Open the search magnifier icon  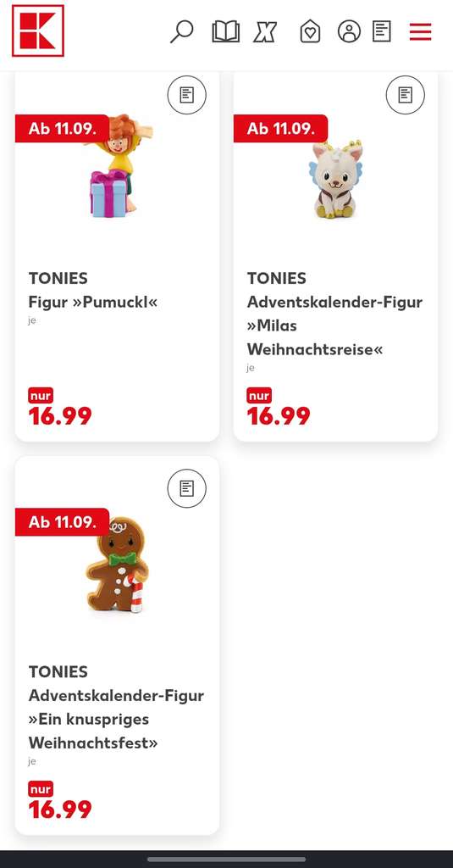181,31
